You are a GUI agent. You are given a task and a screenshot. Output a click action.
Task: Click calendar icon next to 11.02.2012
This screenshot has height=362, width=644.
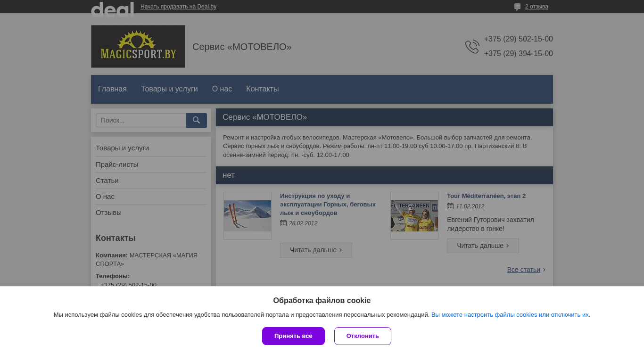[x=450, y=206]
